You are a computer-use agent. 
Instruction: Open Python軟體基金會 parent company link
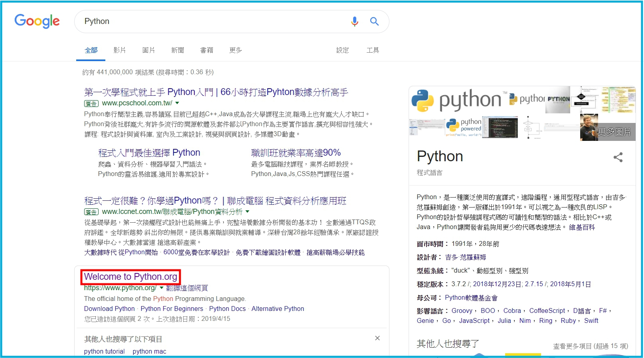pos(471,298)
